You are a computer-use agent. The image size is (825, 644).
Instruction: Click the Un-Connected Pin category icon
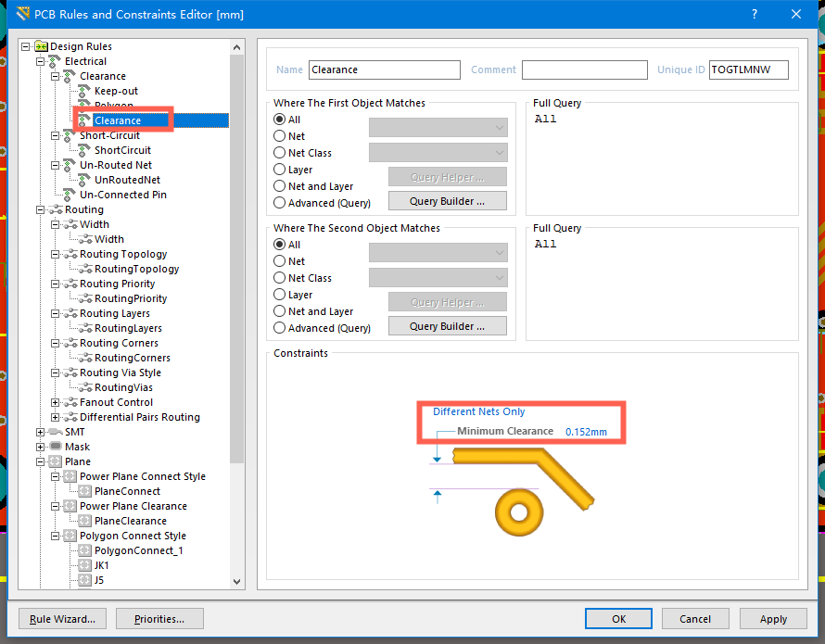(x=70, y=195)
